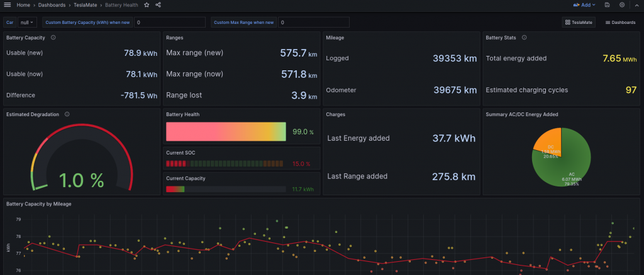Open the share dashboard icon

pyautogui.click(x=158, y=5)
